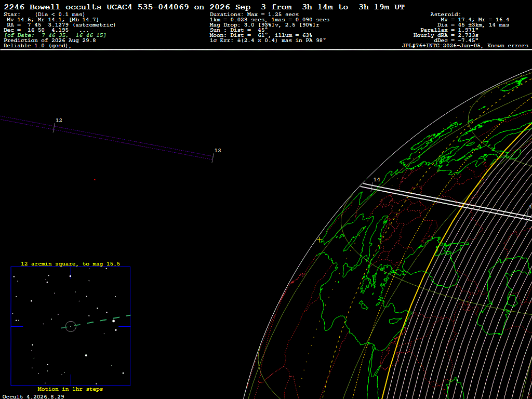Click the 'Hourly dRA = 2.733s' line
The height and width of the screenshot is (399, 532).
(445, 35)
